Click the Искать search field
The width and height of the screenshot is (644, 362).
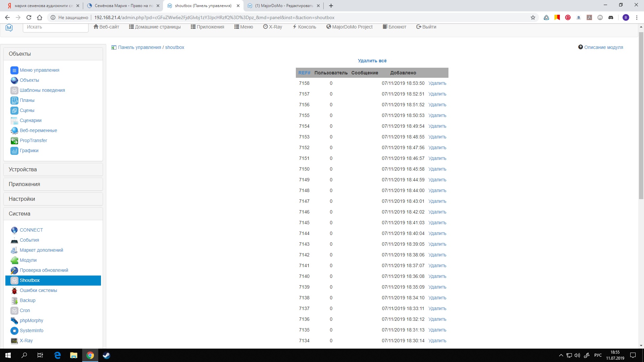click(55, 27)
